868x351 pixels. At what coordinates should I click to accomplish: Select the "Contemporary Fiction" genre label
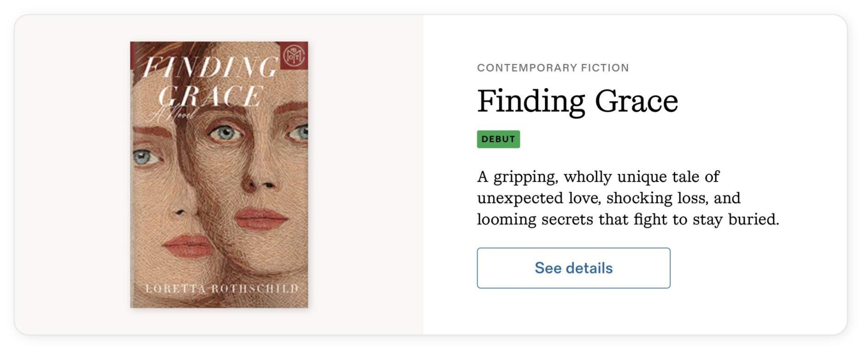[x=553, y=68]
